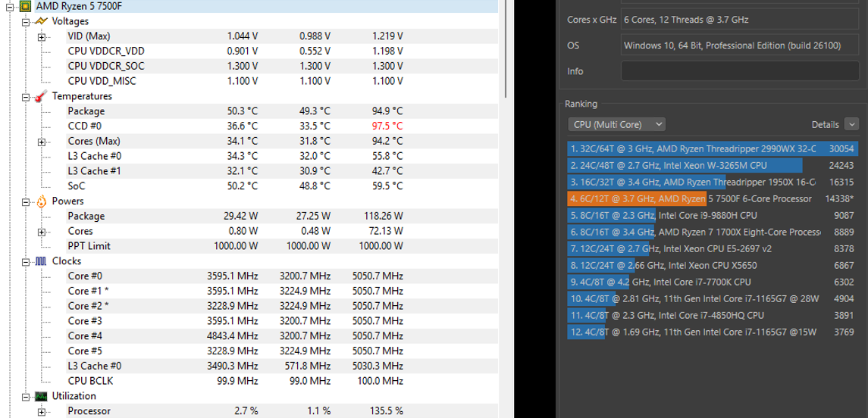Expand the Cores (Max) temperature row
Image resolution: width=868 pixels, height=418 pixels.
coord(42,142)
